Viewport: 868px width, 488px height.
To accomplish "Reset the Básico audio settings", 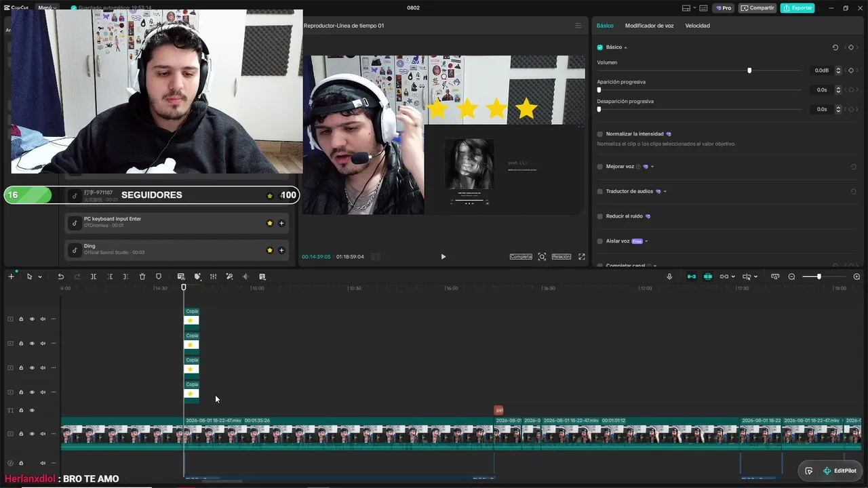I will 835,47.
